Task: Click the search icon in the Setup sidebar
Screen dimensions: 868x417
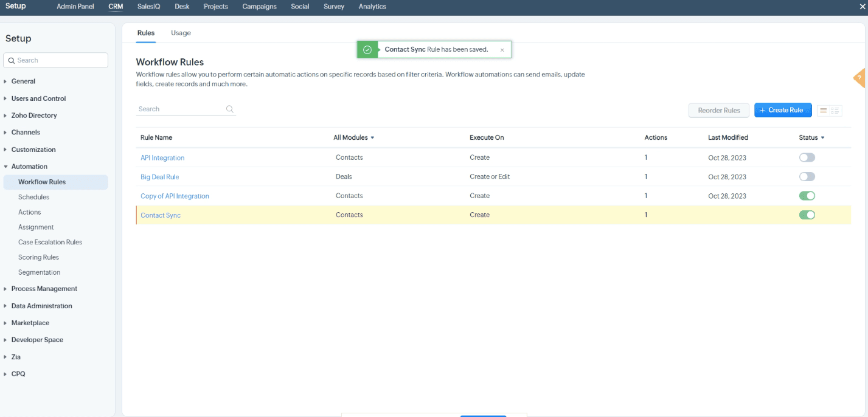Action: [11, 60]
